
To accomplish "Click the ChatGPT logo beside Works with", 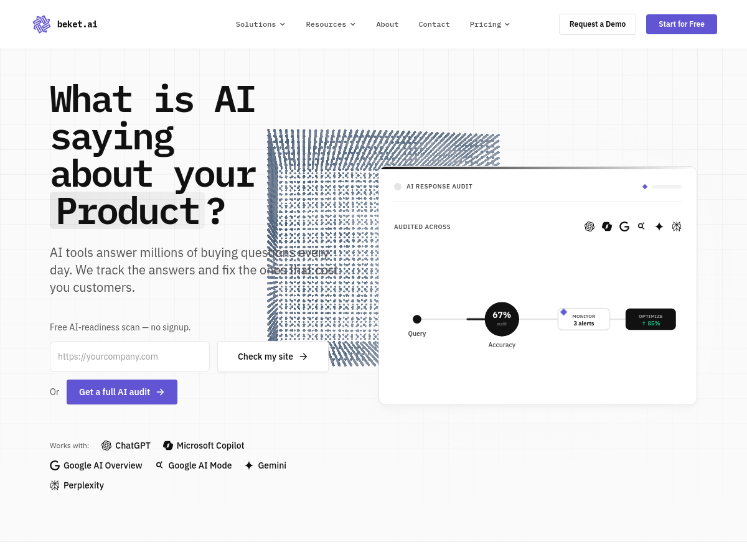I will [106, 446].
